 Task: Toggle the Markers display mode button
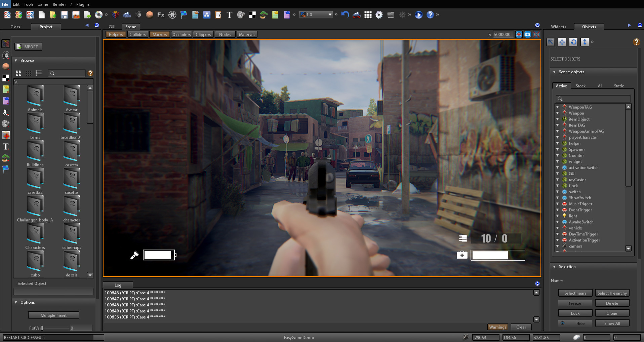click(159, 34)
